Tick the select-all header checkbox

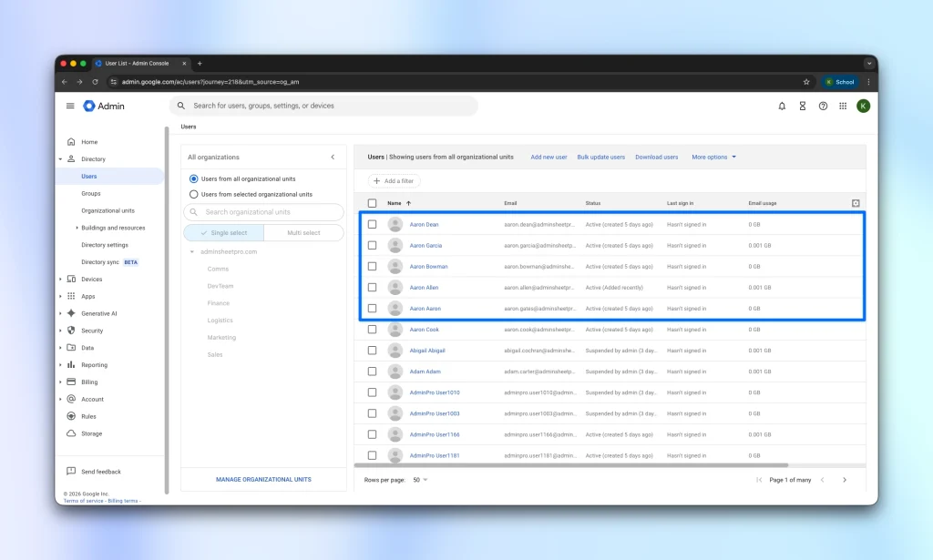coord(372,203)
